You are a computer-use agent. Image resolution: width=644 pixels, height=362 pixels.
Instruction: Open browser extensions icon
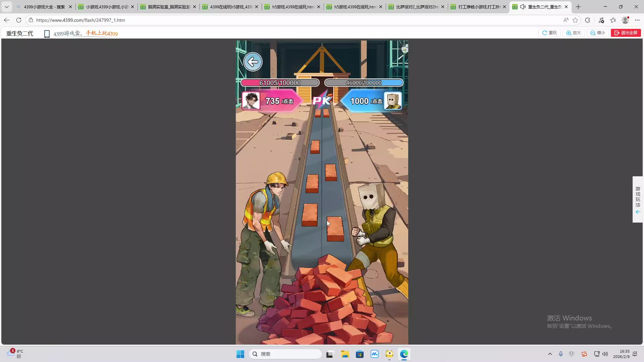tap(587, 20)
